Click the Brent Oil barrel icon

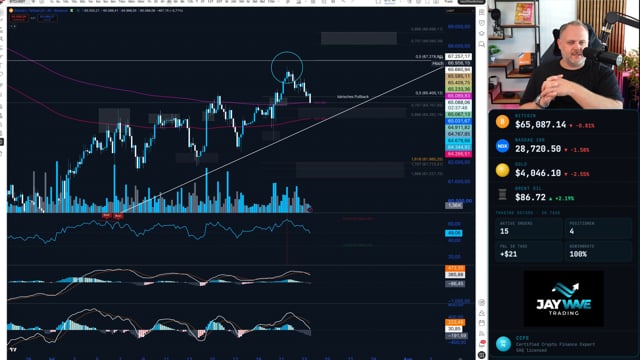coord(502,195)
